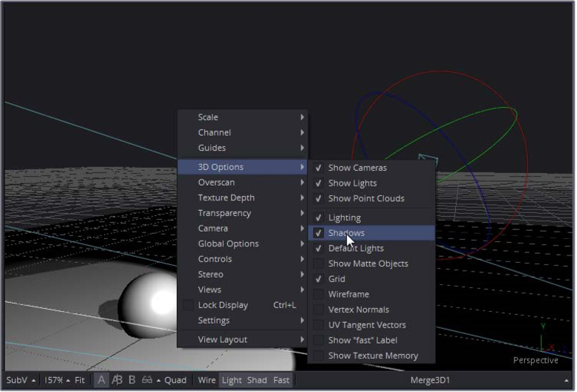Click the Fit button

pos(79,380)
